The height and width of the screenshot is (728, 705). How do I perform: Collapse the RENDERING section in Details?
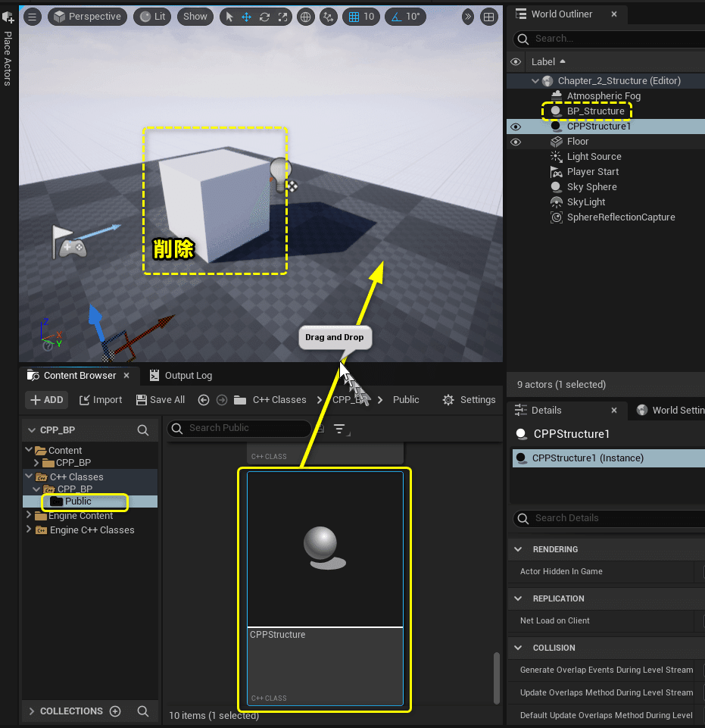coord(519,549)
